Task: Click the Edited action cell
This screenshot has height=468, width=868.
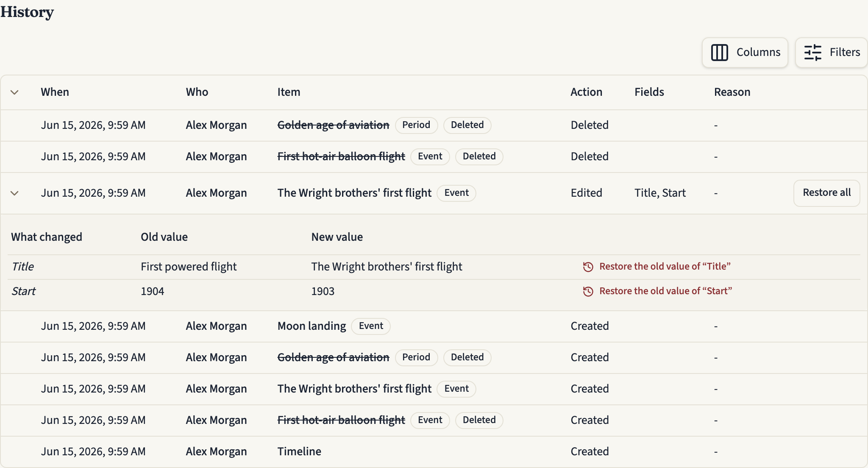Action: [x=586, y=193]
